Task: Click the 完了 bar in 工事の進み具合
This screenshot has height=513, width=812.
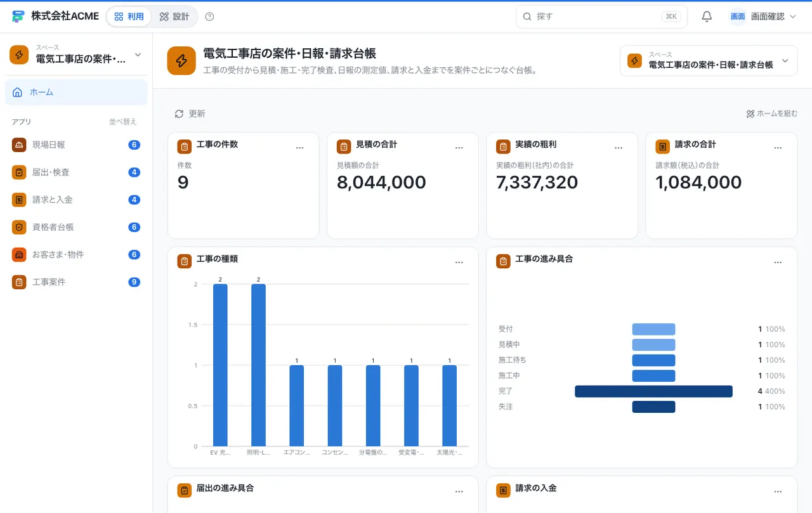Action: pos(653,391)
